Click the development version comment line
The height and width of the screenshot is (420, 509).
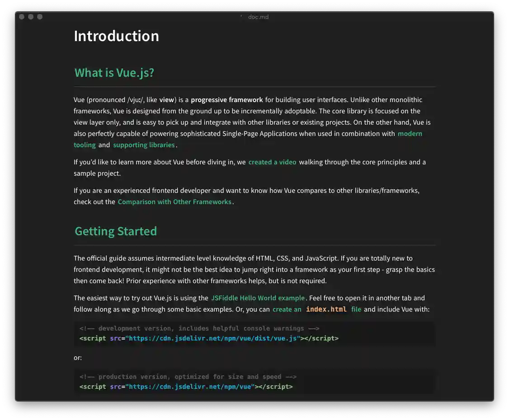pos(199,328)
